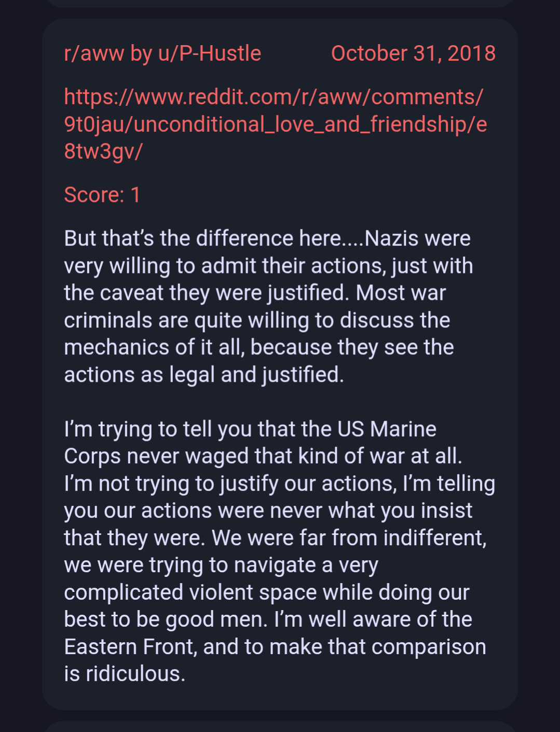This screenshot has width=560, height=732.
Task: Click the October 31, 2018 date
Action: [413, 53]
